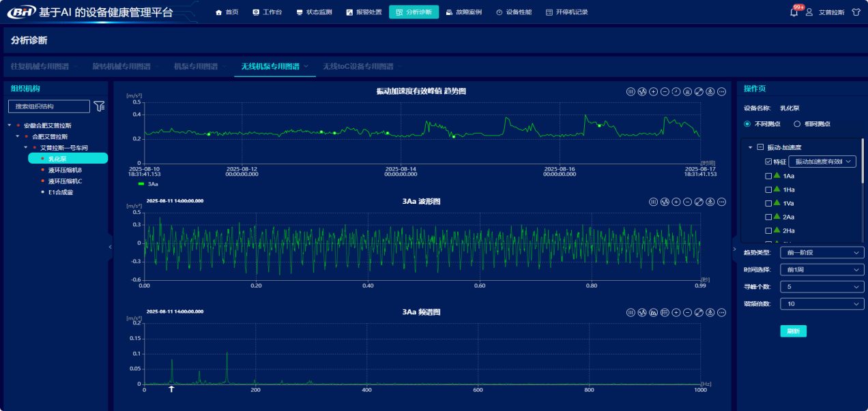Check the 1Aa measurement point
Image resolution: width=868 pixels, height=411 pixels.
[x=768, y=176]
